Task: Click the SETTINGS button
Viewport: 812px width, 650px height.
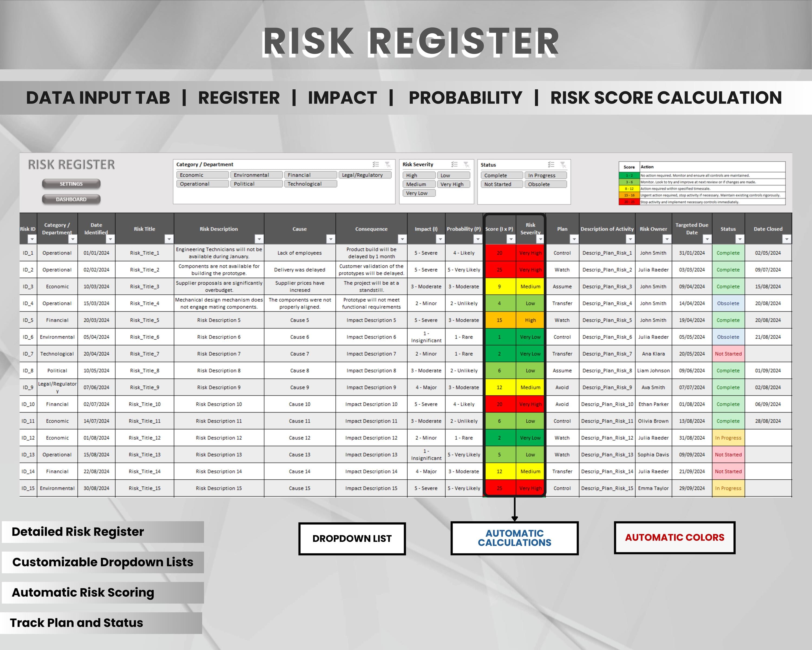Action: (x=71, y=184)
